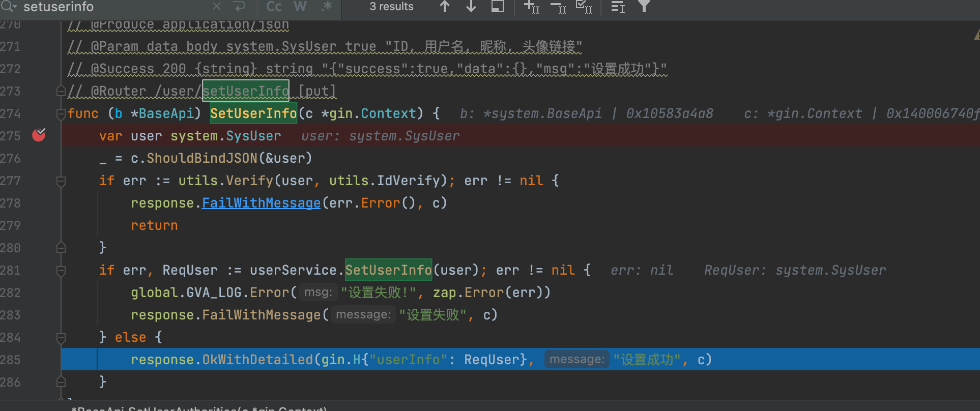
Task: Toggle Regex (.*) search option
Action: pyautogui.click(x=327, y=7)
